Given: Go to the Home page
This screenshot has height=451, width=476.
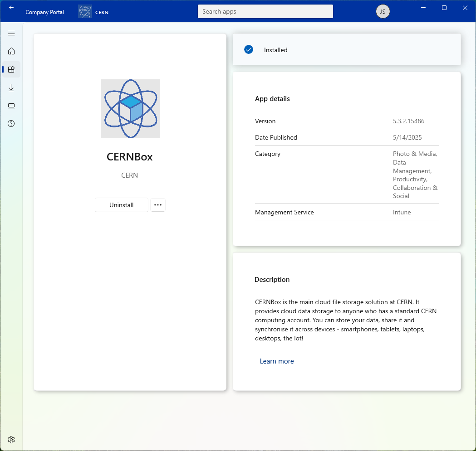Looking at the screenshot, I should [11, 51].
